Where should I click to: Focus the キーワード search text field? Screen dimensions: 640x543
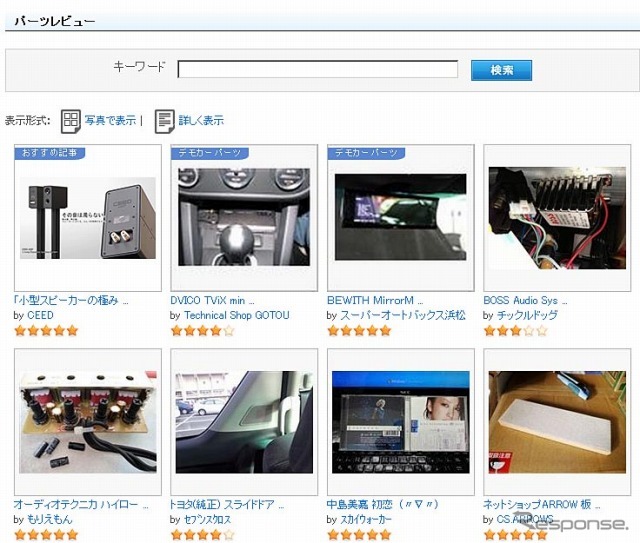317,70
